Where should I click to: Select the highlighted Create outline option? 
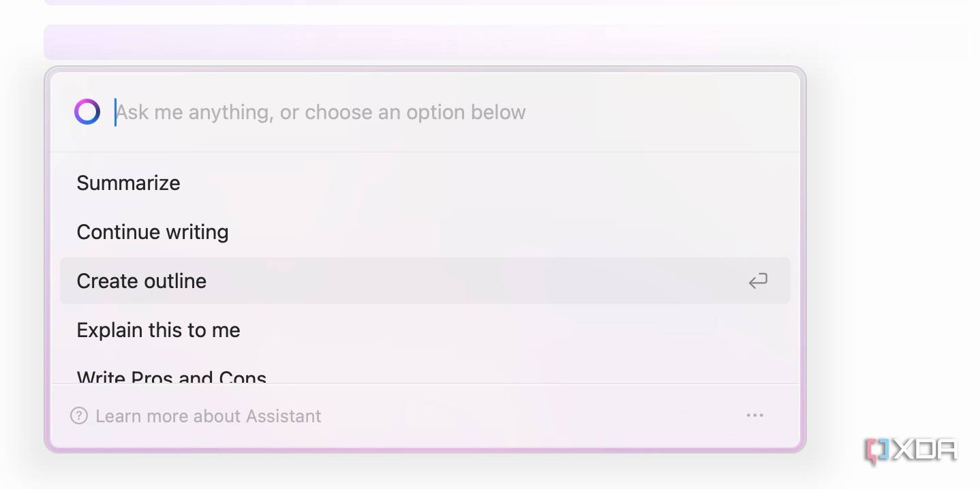point(425,281)
